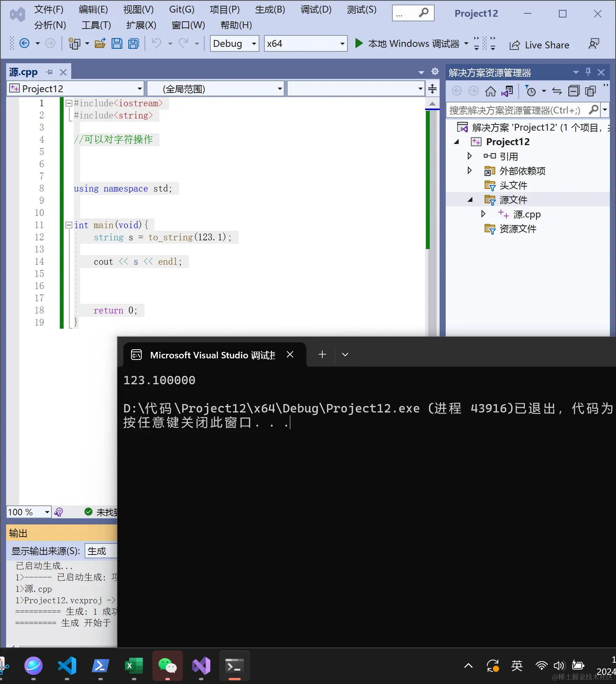This screenshot has width=616, height=684.
Task: Click sync with active document icon
Action: (557, 91)
